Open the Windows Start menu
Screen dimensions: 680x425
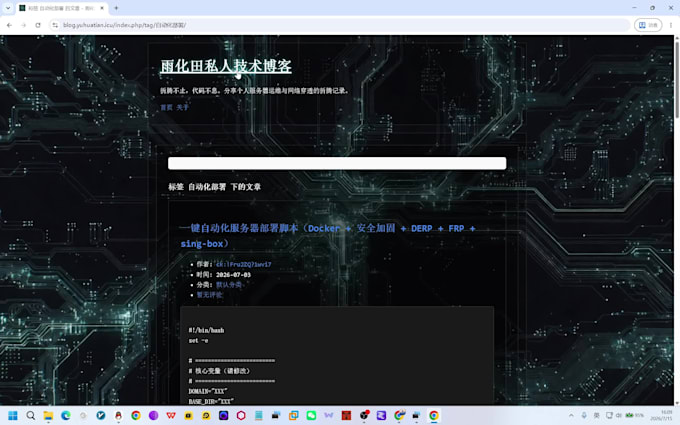(13, 415)
